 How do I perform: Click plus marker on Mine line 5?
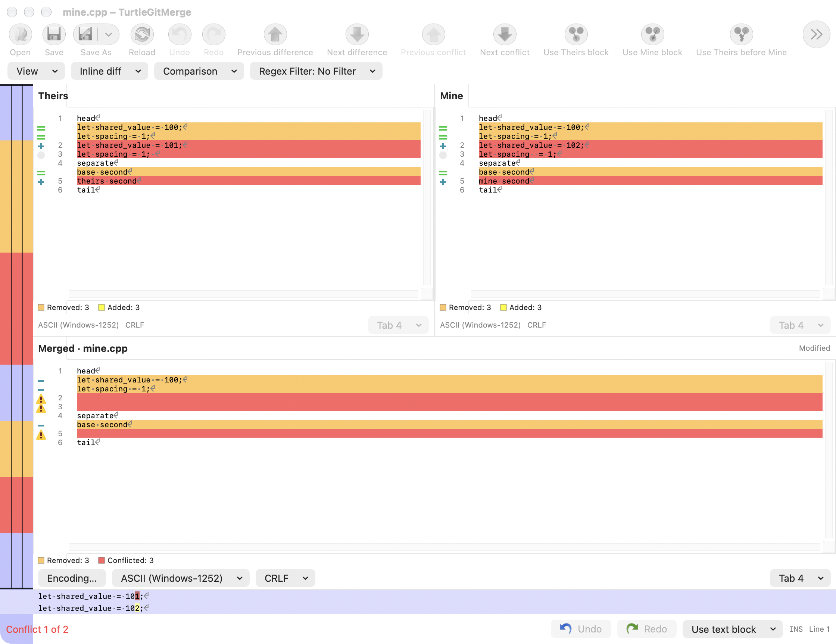443,182
